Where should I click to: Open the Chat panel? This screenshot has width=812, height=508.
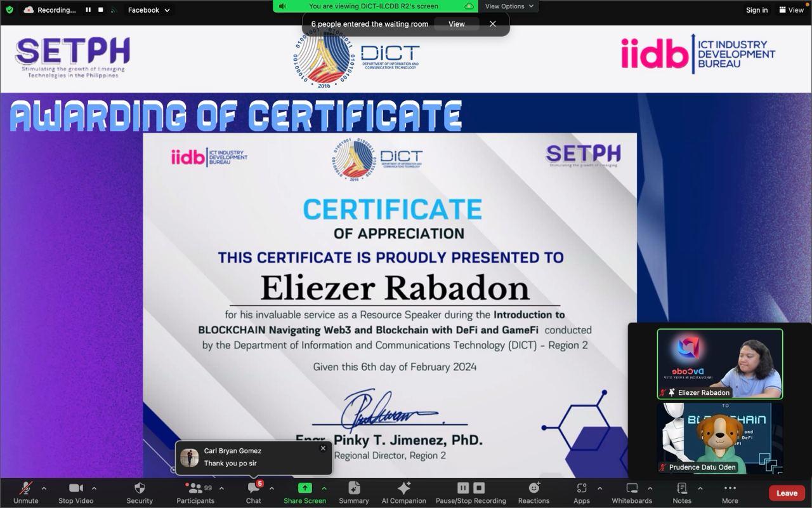coord(254,493)
